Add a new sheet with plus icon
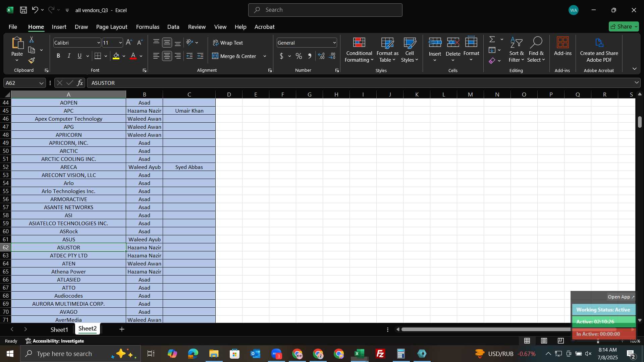Screen dimensions: 644x362 tap(122, 329)
